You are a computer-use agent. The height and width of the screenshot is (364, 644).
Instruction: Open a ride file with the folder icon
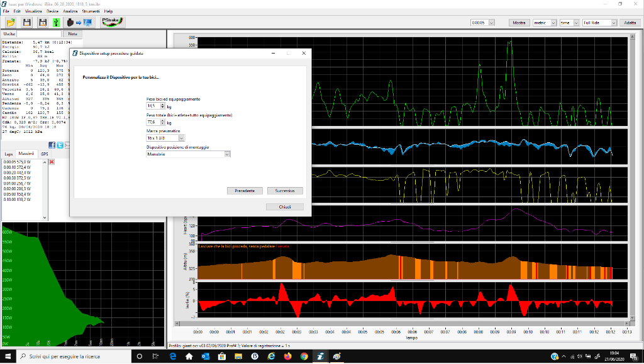point(10,22)
